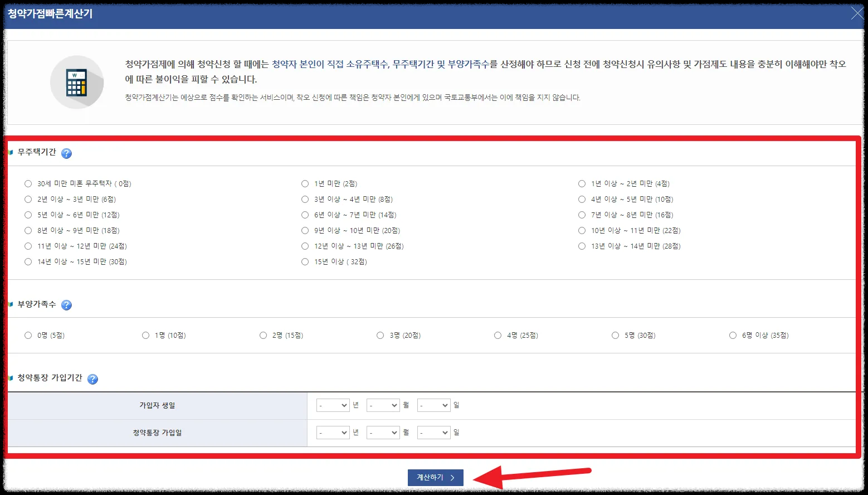Image resolution: width=868 pixels, height=495 pixels.
Task: Click the calculator icon in the notice box
Action: pyautogui.click(x=77, y=82)
